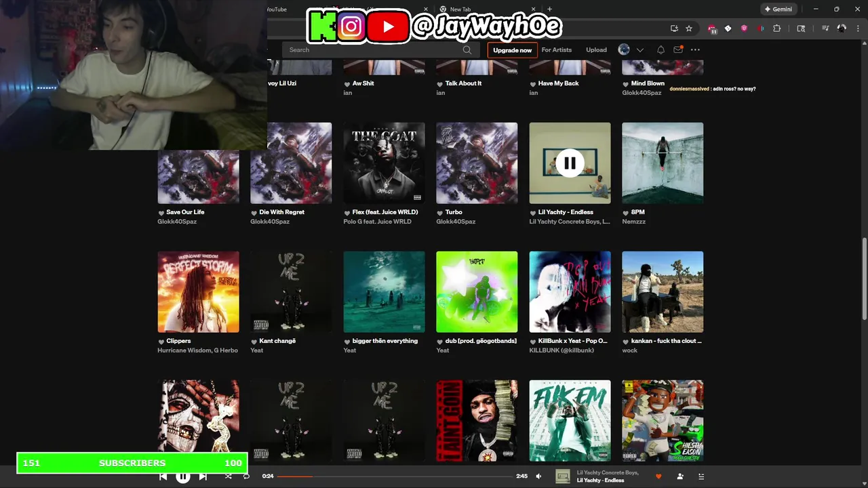
Task: Open Chrome media controls icon
Action: pos(825,28)
